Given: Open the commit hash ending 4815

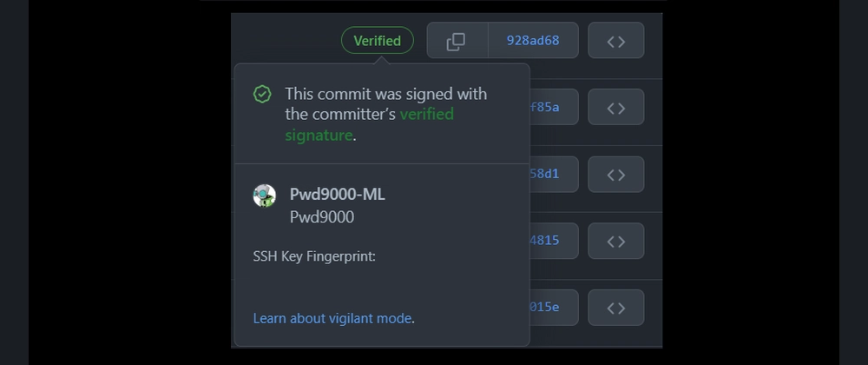Looking at the screenshot, I should point(545,241).
